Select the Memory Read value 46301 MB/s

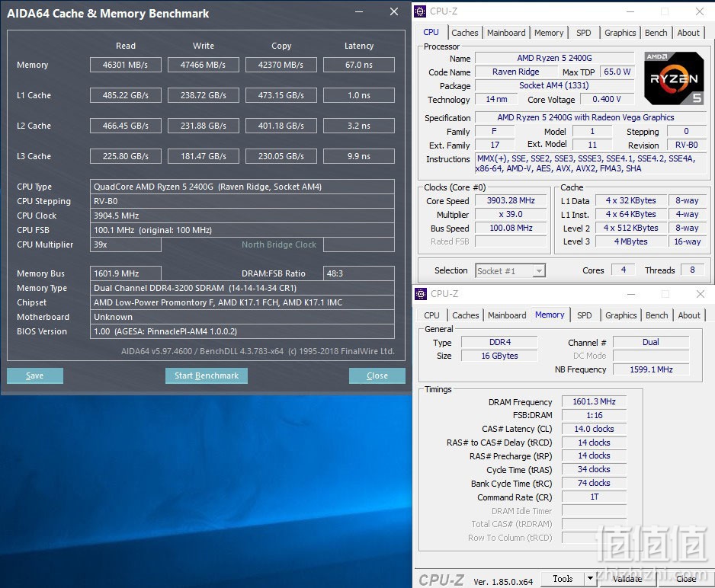click(x=126, y=65)
